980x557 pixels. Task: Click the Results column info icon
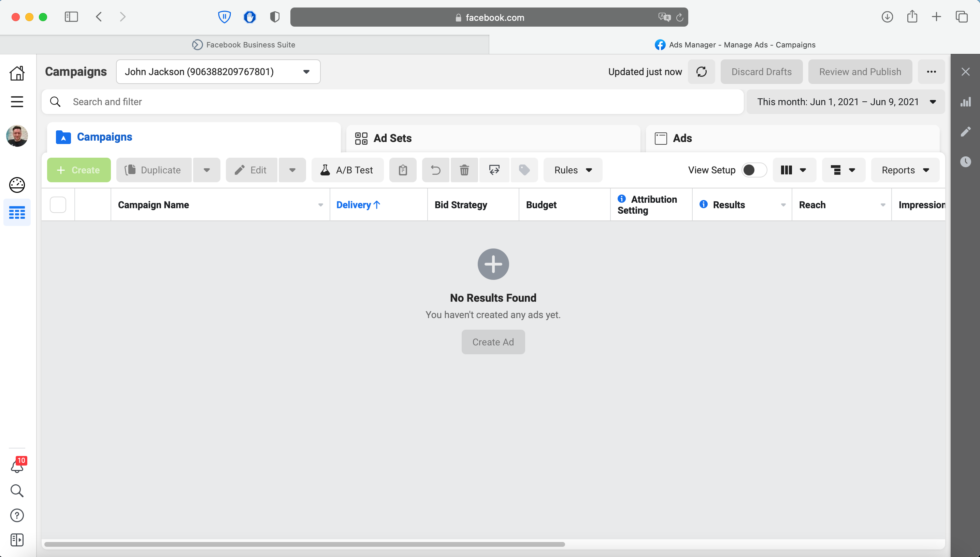(x=704, y=205)
